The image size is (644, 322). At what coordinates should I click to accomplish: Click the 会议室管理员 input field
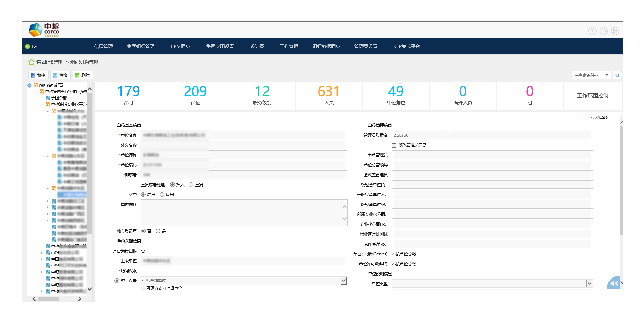(x=492, y=175)
